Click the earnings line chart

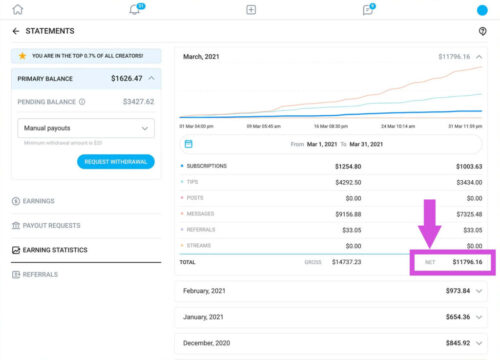click(x=331, y=92)
